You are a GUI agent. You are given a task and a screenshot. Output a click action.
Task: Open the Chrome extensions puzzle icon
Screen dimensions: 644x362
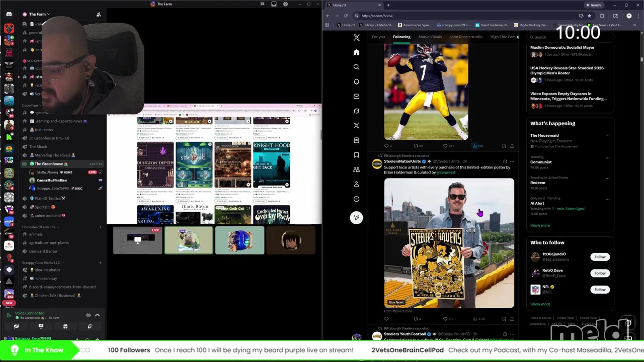(602, 16)
